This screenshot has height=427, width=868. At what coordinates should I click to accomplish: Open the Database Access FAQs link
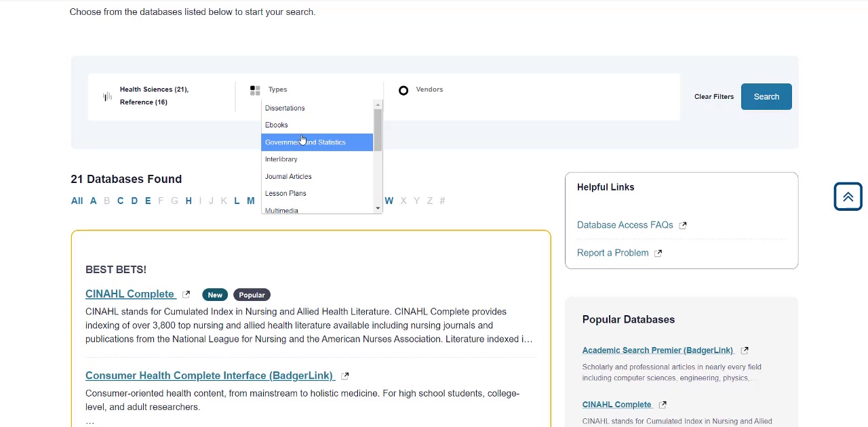(x=625, y=225)
